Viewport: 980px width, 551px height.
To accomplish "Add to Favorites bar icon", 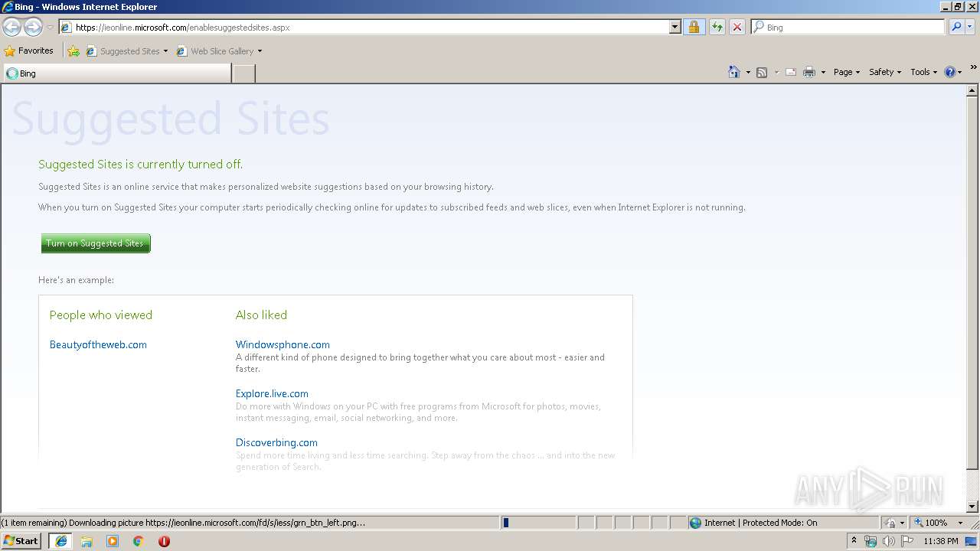I will pyautogui.click(x=73, y=51).
